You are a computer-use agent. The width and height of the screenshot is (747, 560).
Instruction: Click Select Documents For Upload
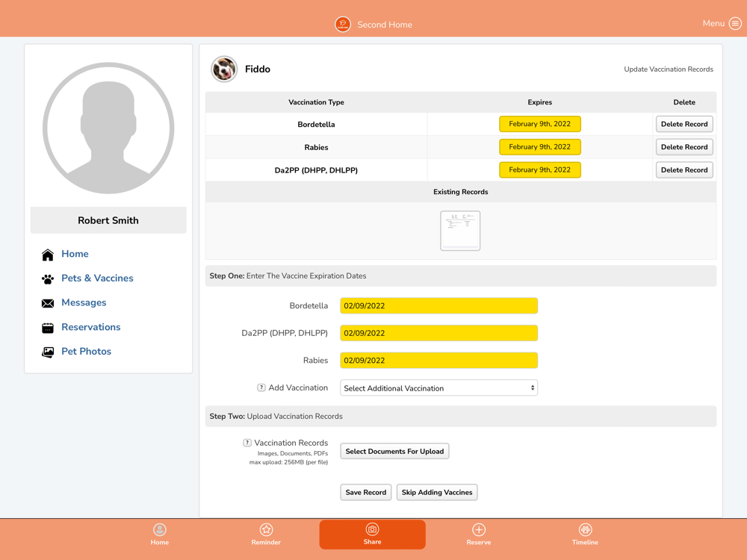[x=394, y=451]
